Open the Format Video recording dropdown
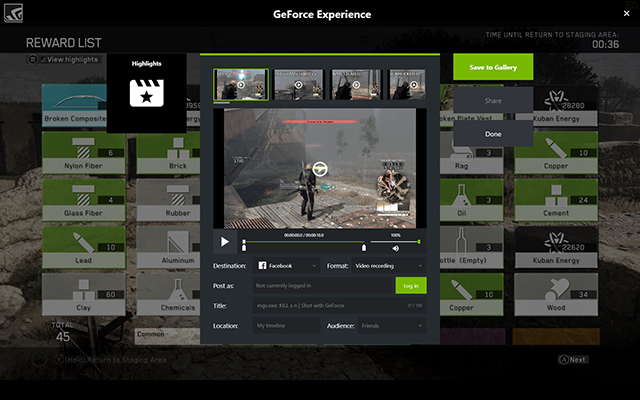The image size is (640, 400). (389, 266)
